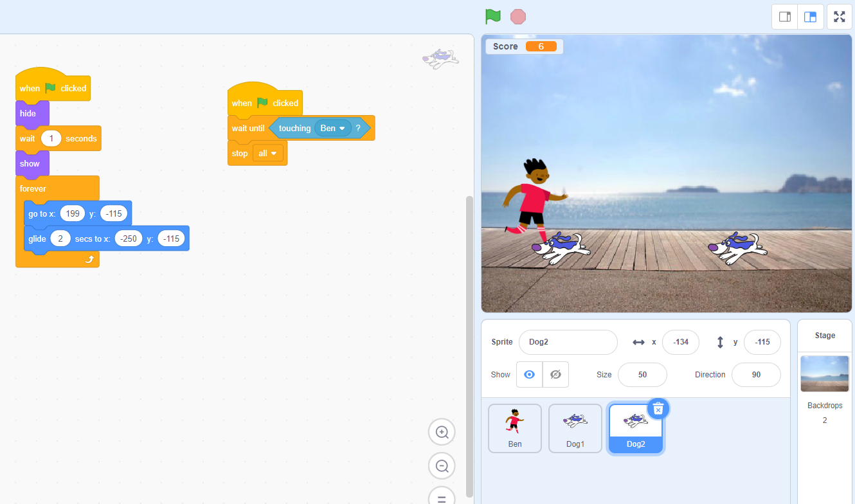This screenshot has height=504, width=855.
Task: Open the 'all' dropdown in stop block
Action: click(268, 154)
